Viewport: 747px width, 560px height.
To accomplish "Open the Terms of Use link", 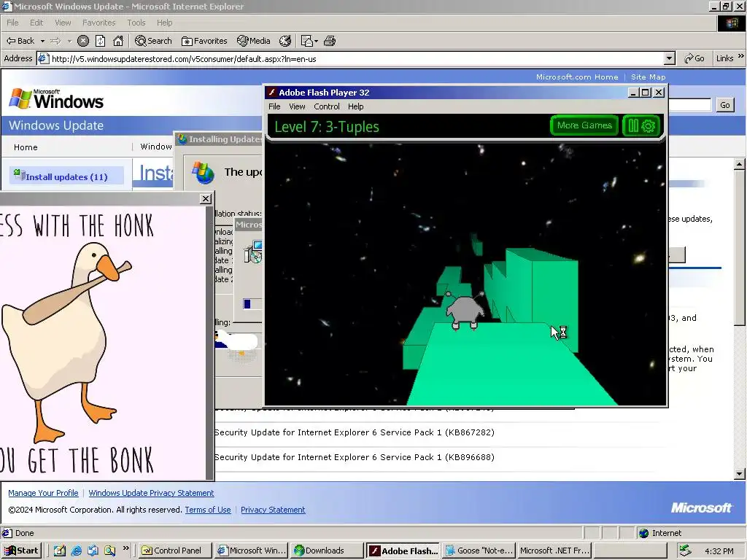I will pyautogui.click(x=208, y=510).
